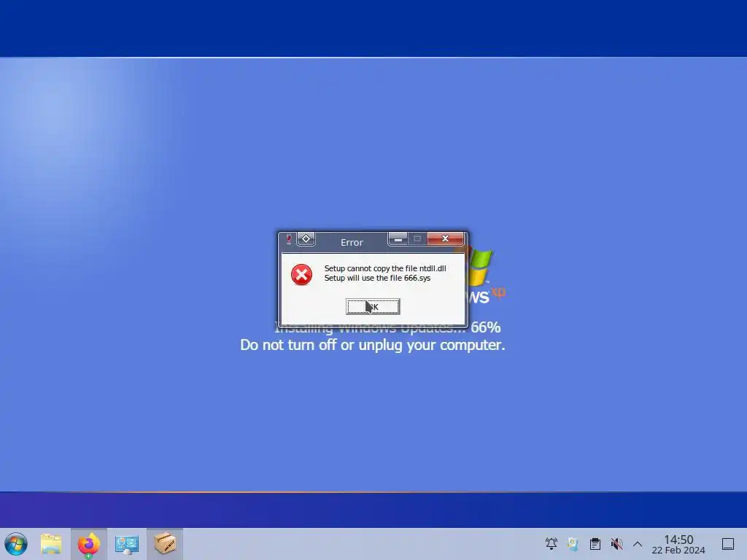Click the 66% progress text
The width and height of the screenshot is (747, 560).
[x=485, y=327]
